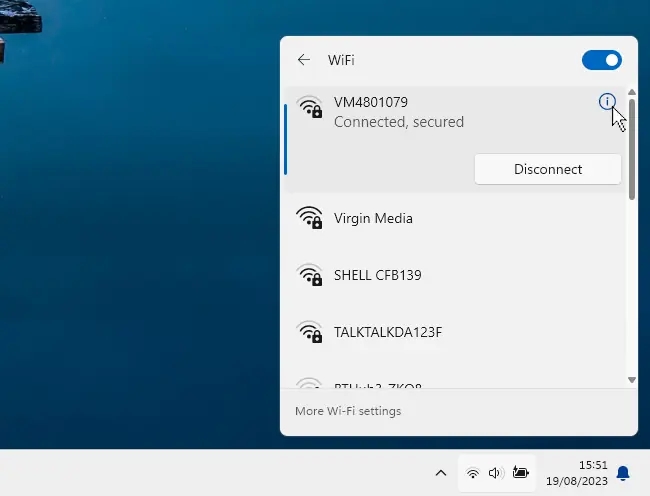Open More Wi-Fi settings
Viewport: 650px width, 496px height.
pyautogui.click(x=348, y=411)
